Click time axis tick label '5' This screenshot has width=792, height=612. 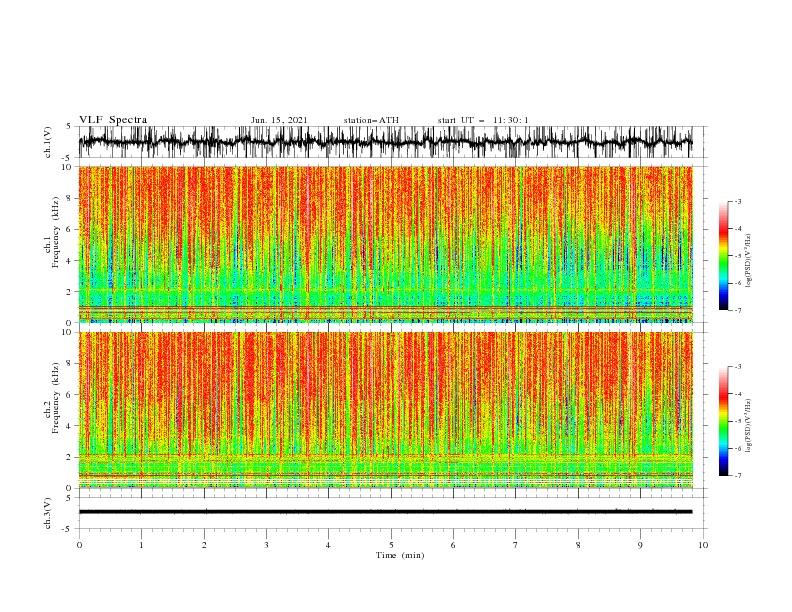(x=391, y=545)
